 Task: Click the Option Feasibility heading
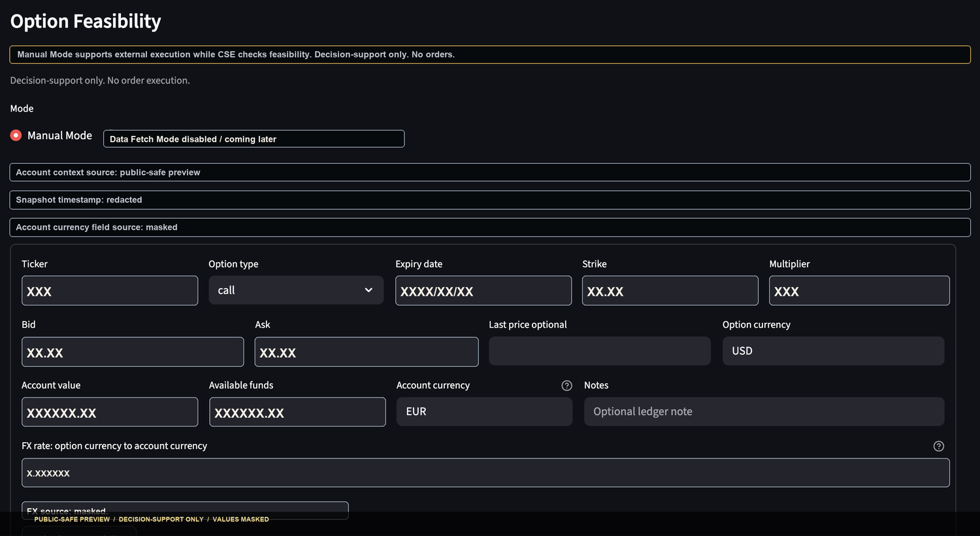pyautogui.click(x=86, y=21)
